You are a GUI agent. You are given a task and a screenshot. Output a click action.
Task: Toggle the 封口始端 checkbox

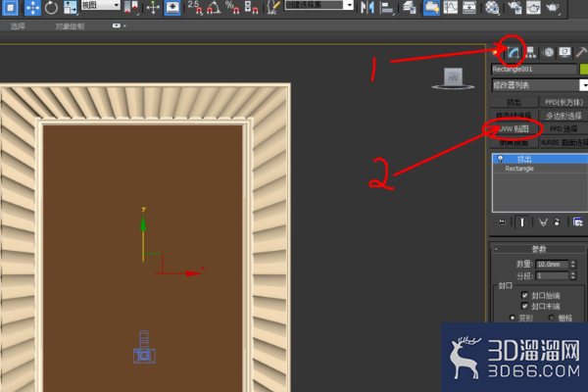coord(524,295)
